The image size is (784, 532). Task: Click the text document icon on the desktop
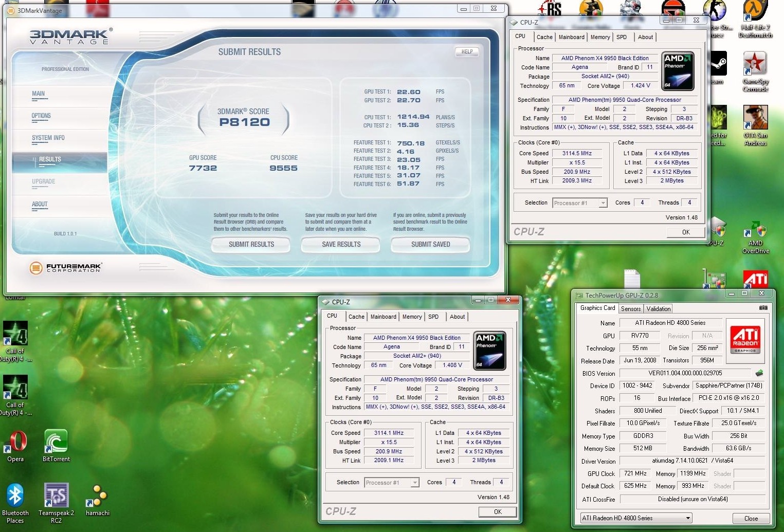(x=632, y=279)
